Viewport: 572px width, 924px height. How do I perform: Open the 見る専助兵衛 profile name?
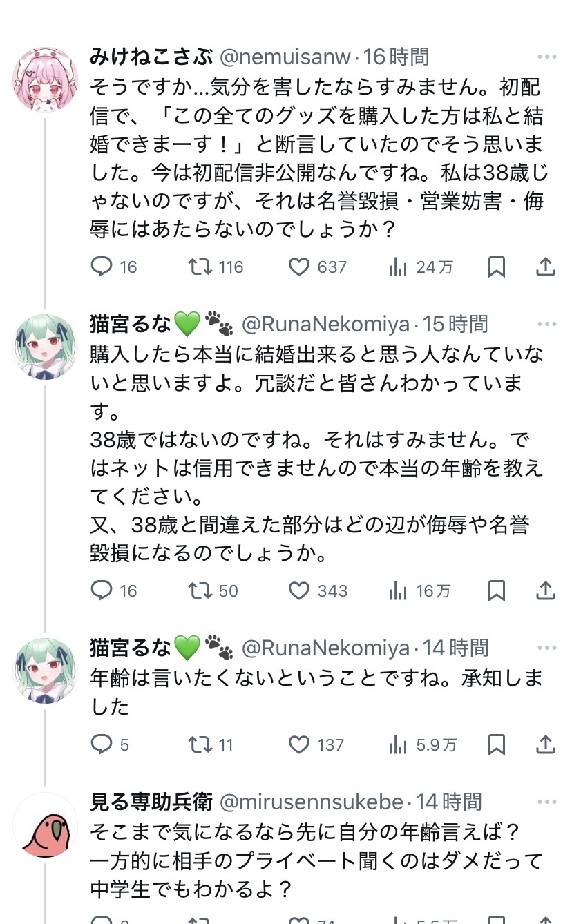tap(152, 802)
